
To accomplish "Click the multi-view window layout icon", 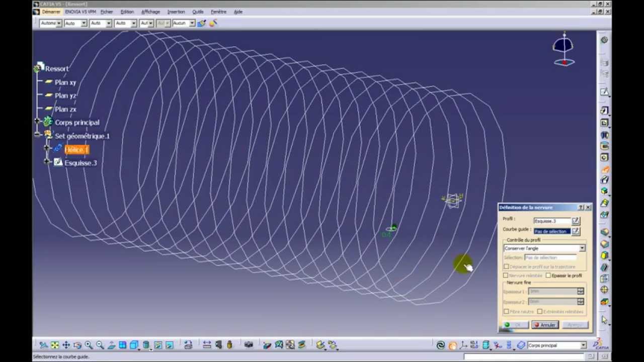I will [122, 345].
